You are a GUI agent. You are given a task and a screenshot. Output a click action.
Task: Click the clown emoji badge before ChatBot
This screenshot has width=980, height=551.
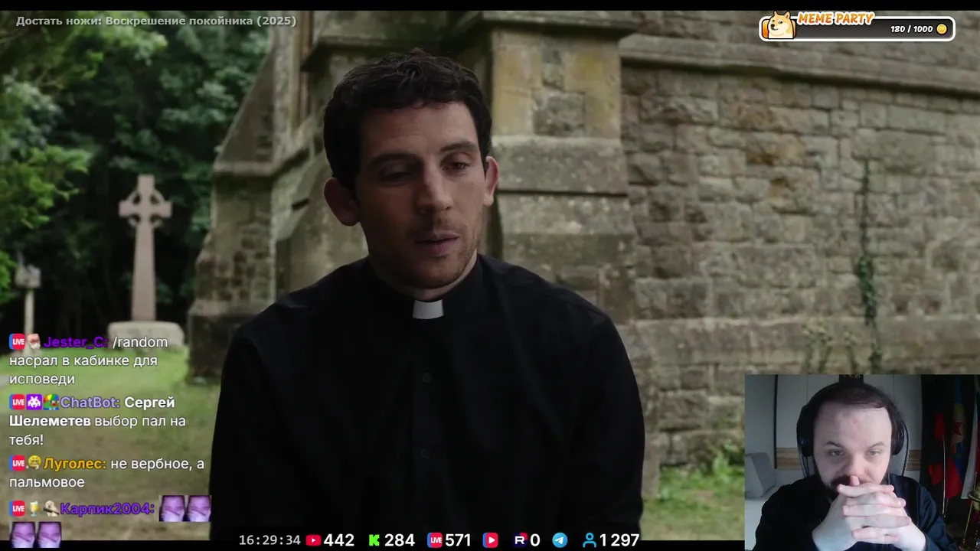[x=51, y=403]
